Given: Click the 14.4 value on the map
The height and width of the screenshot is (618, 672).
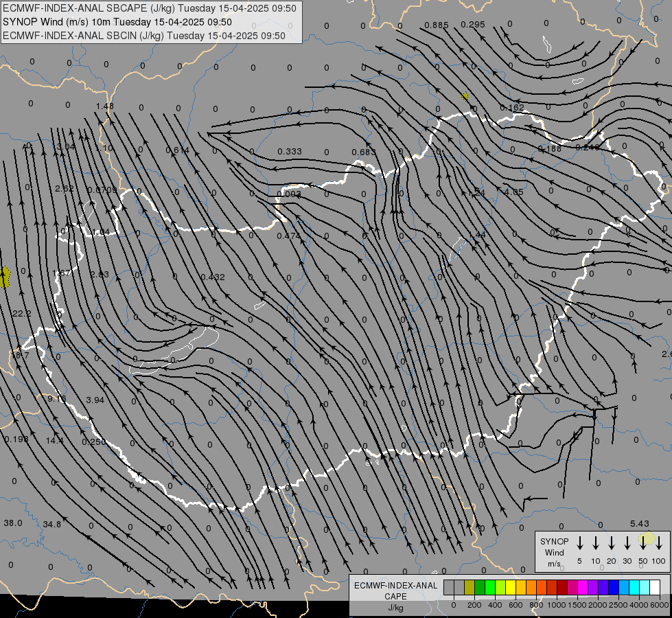Looking at the screenshot, I should [x=54, y=440].
